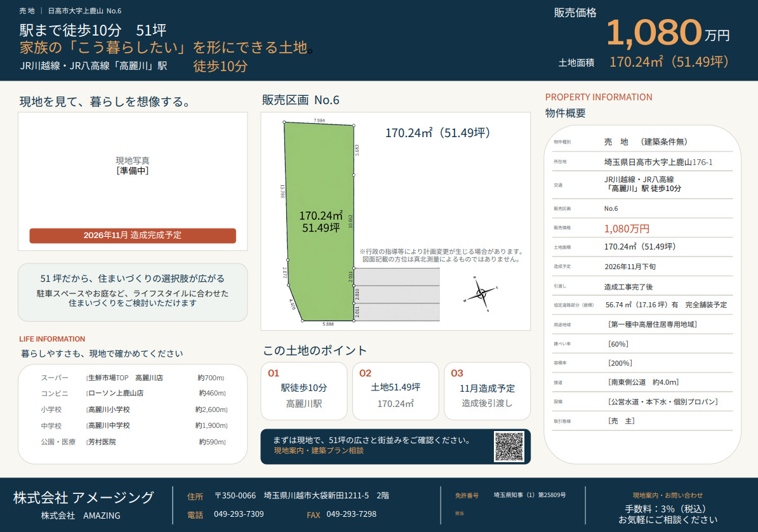The height and width of the screenshot is (532, 758).
Task: Select the green No.6 lot shape
Action: click(x=319, y=222)
